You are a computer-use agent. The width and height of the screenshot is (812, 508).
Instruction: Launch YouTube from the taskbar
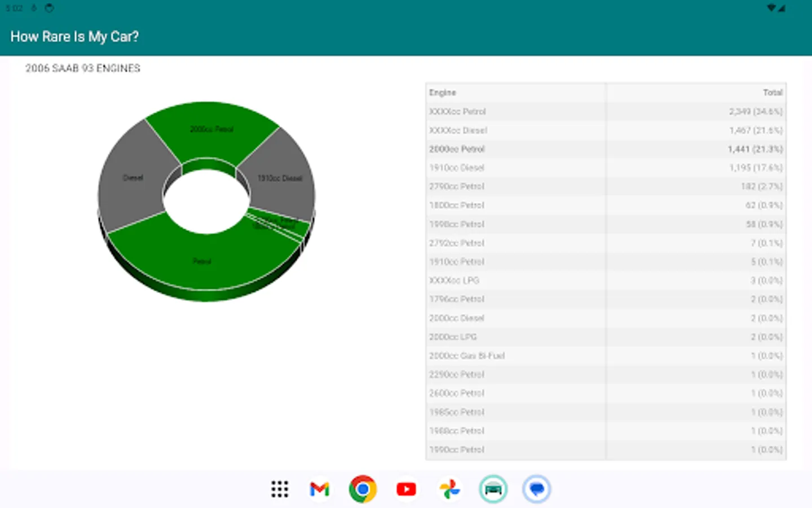[406, 489]
